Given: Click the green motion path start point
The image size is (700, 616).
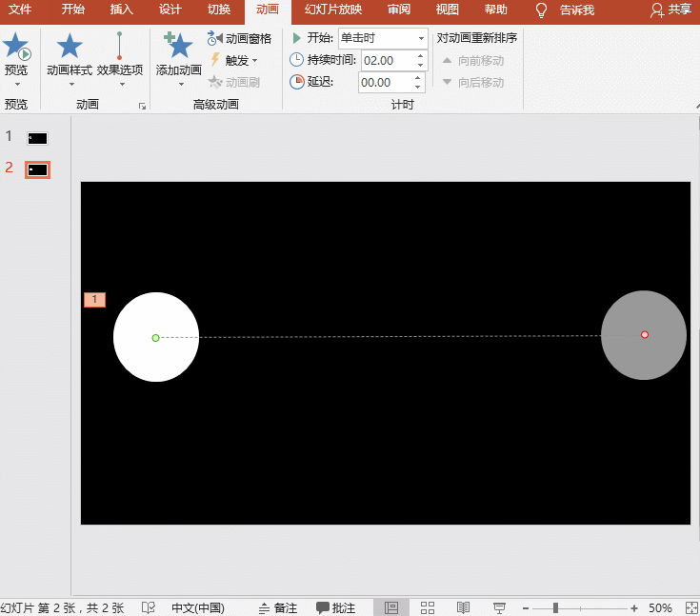Looking at the screenshot, I should point(155,338).
